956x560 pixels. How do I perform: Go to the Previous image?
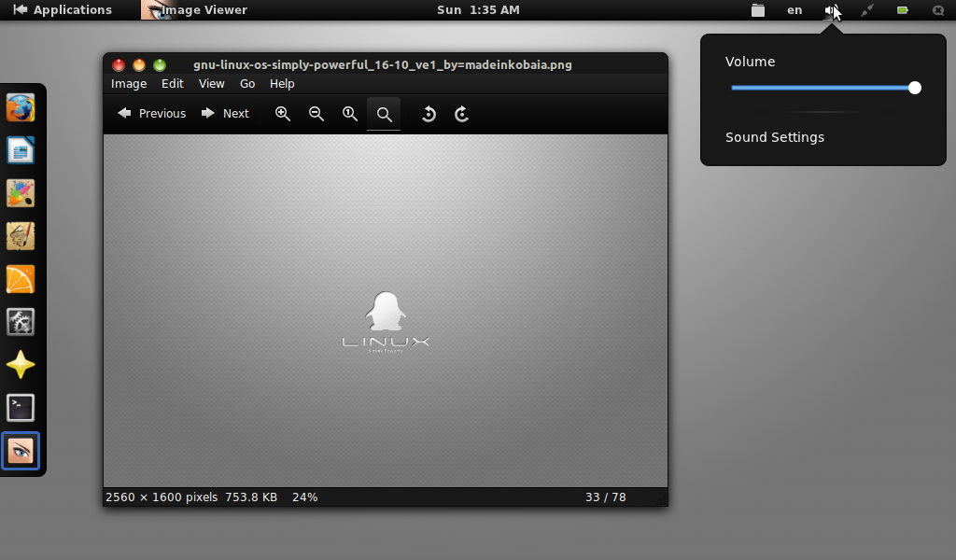(x=152, y=113)
